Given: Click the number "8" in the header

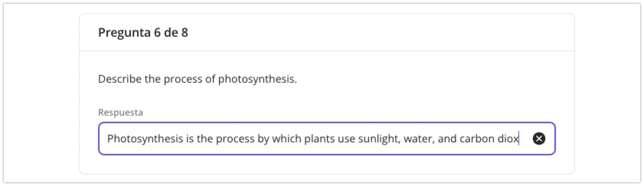Looking at the screenshot, I should click(185, 33).
